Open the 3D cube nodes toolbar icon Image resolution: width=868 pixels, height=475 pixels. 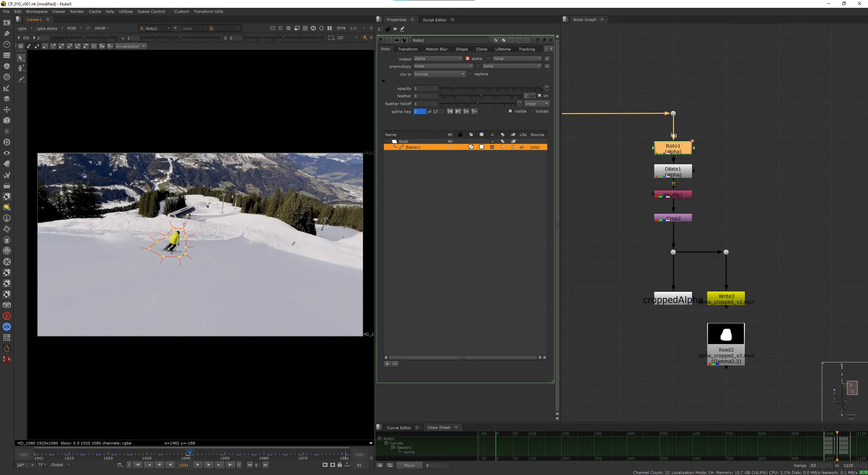[x=6, y=120]
